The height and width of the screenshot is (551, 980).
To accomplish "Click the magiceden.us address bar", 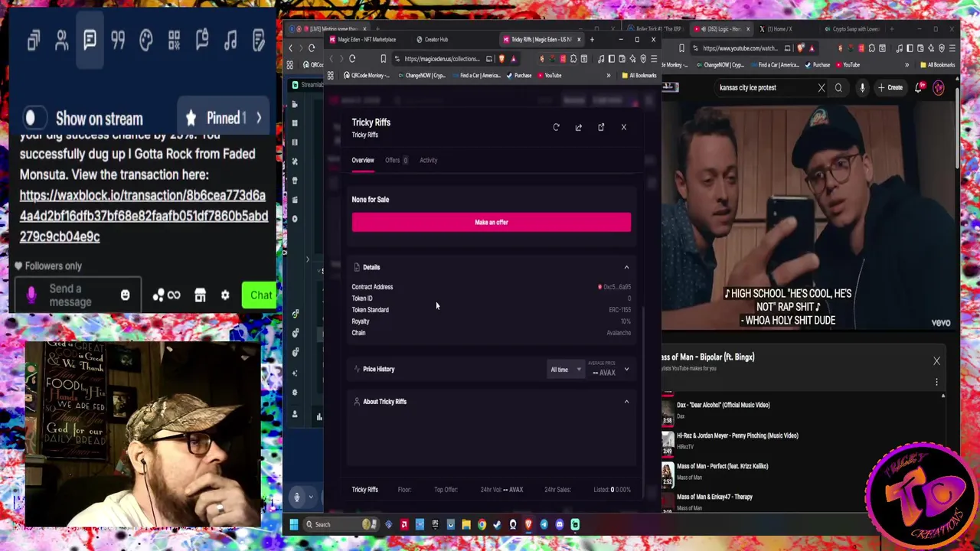I will [x=442, y=59].
